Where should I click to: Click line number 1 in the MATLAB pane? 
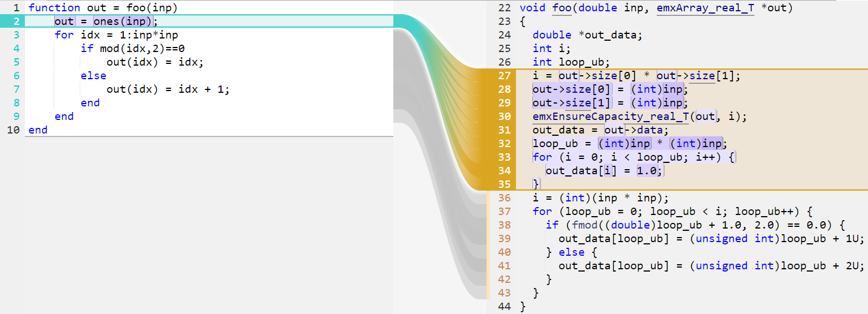coord(17,8)
